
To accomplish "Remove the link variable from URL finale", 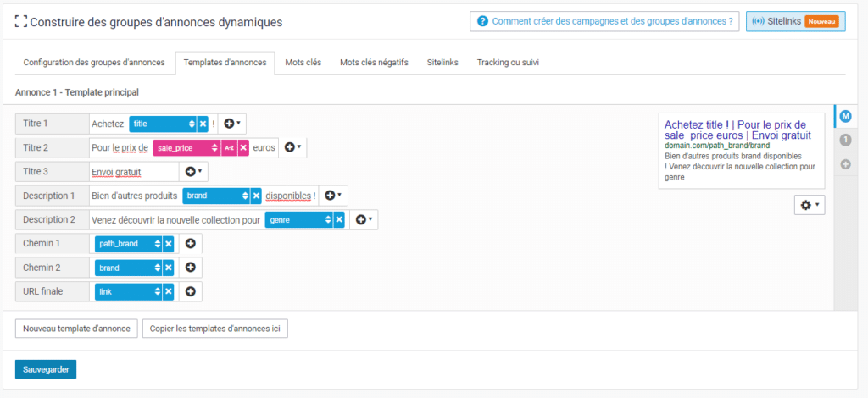I will [169, 291].
